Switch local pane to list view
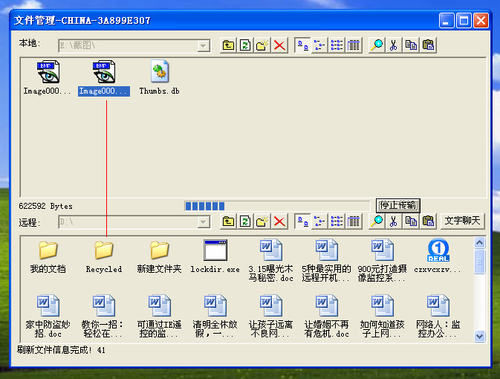 tap(337, 45)
